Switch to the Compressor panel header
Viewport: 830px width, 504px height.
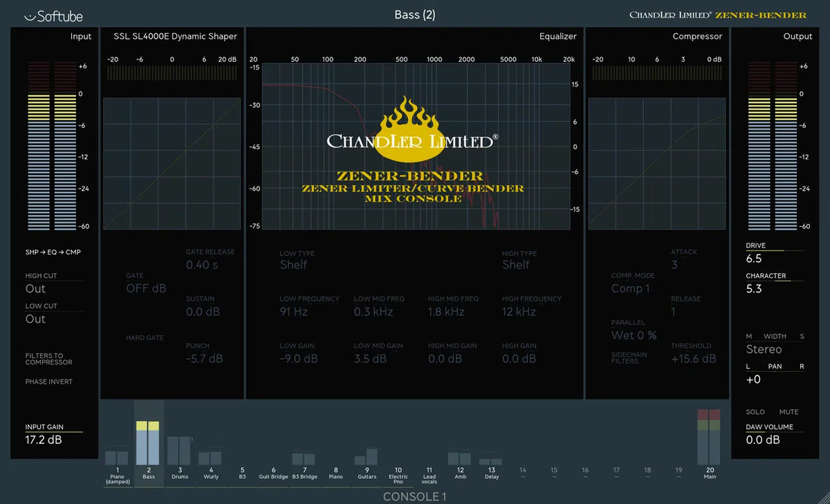click(697, 36)
